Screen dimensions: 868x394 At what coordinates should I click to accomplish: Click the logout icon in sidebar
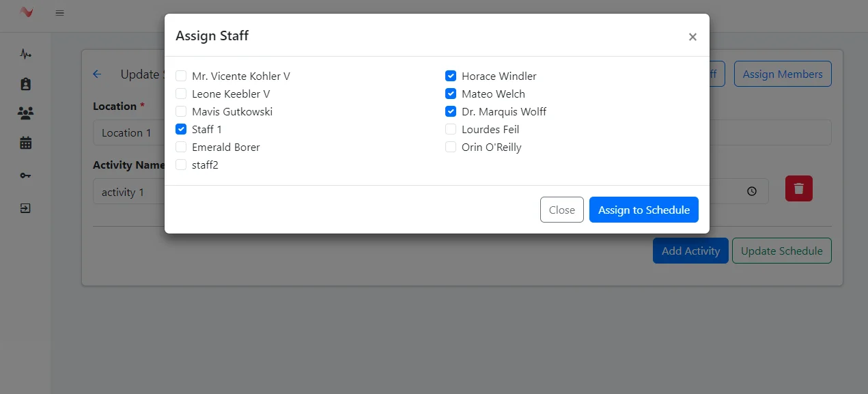pos(26,208)
